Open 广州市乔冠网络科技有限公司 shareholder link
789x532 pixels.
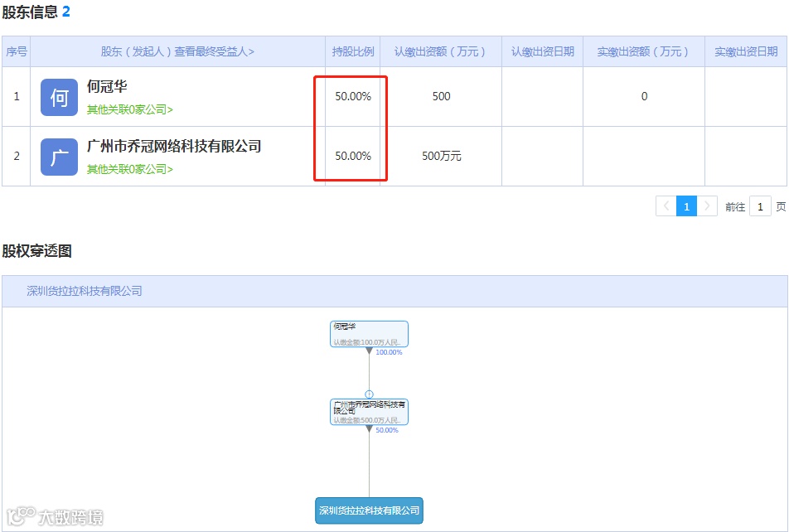[174, 146]
